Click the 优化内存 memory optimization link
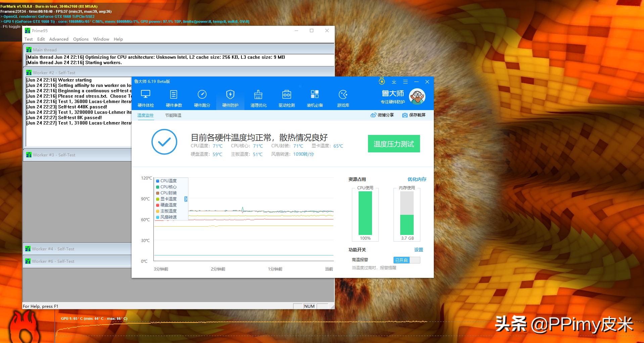The image size is (644, 343). click(417, 179)
